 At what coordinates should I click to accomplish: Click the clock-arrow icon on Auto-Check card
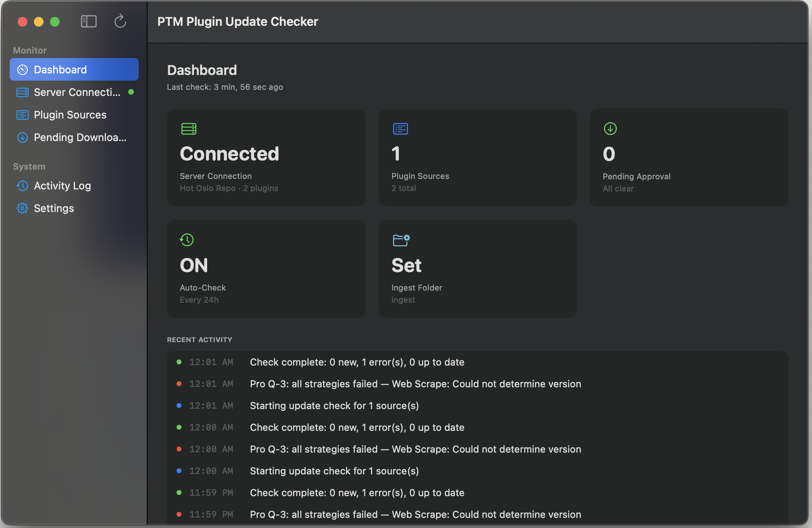tap(187, 240)
